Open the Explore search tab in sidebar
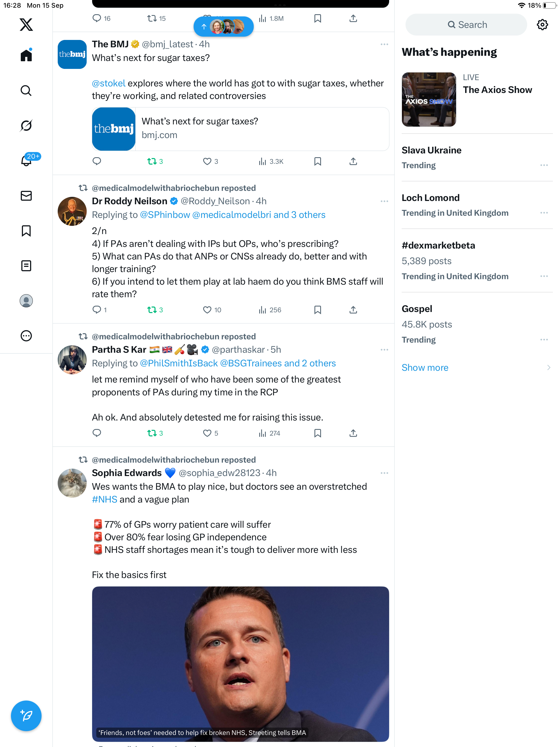The width and height of the screenshot is (560, 747). tap(26, 91)
